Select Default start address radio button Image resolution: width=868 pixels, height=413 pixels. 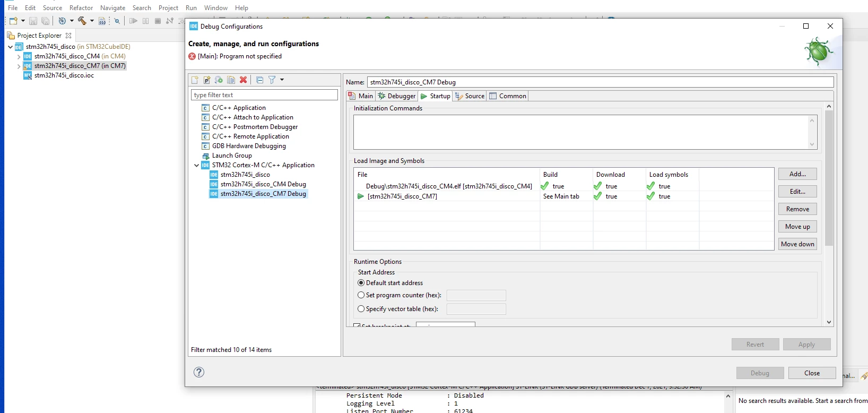[x=361, y=283]
